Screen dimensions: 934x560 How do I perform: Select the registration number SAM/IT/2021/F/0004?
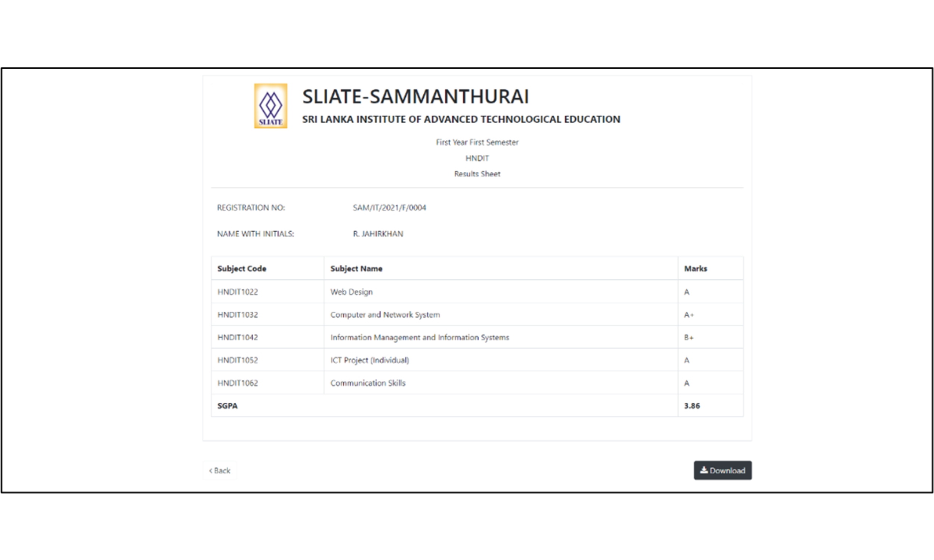[389, 208]
